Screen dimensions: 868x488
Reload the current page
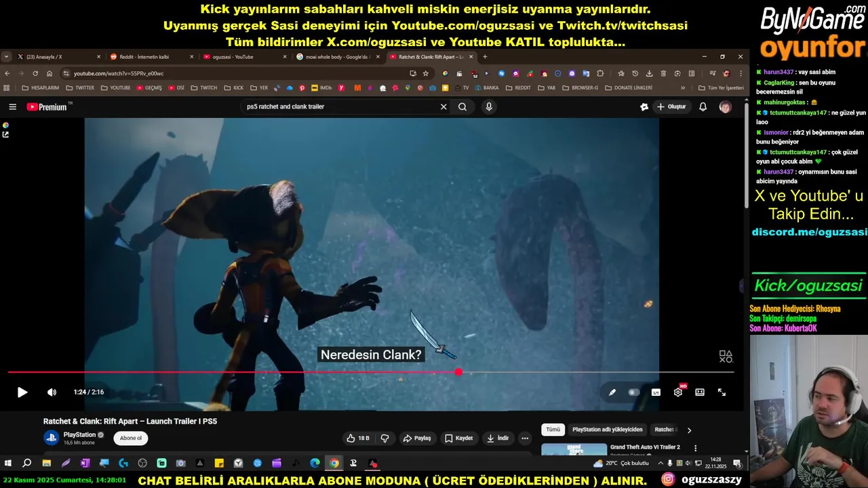click(35, 73)
